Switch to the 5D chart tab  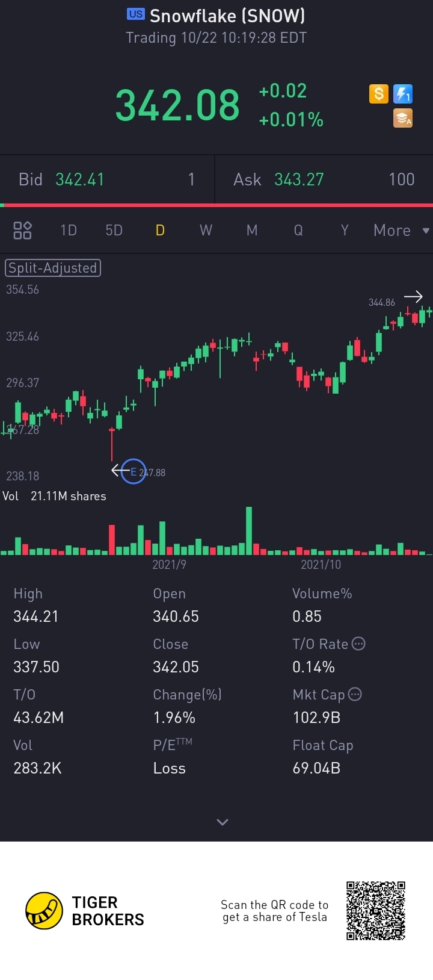[114, 231]
